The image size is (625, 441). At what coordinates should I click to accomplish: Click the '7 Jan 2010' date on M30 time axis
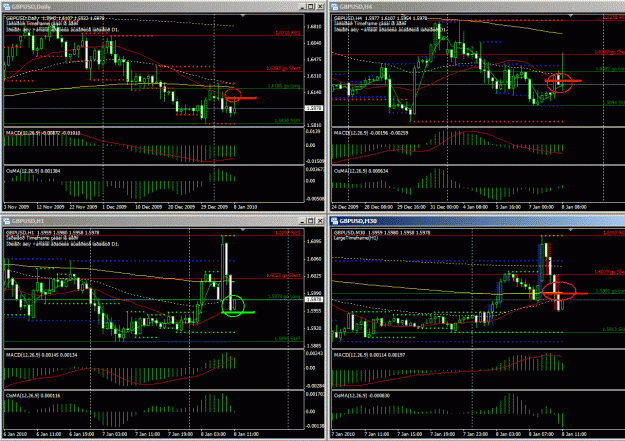coord(344,434)
